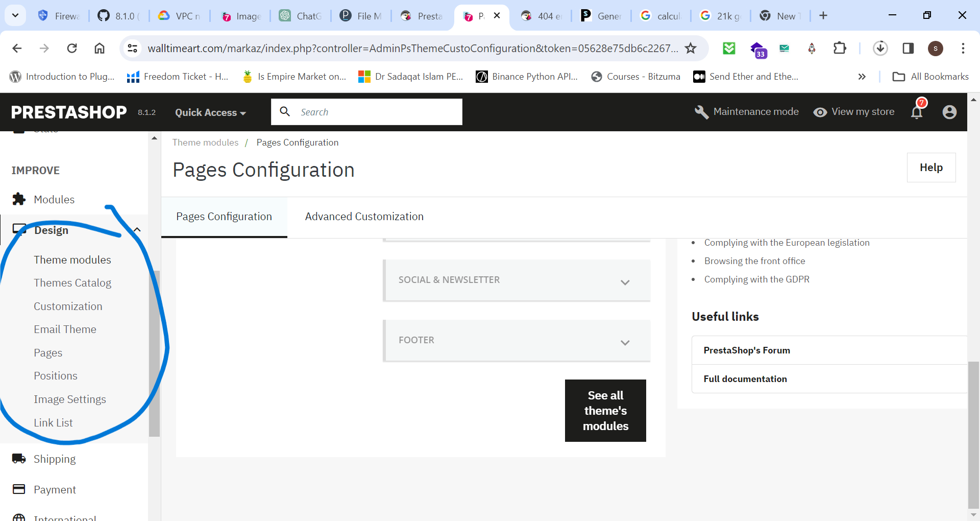Click the search magnifier icon
The width and height of the screenshot is (980, 521).
point(285,111)
